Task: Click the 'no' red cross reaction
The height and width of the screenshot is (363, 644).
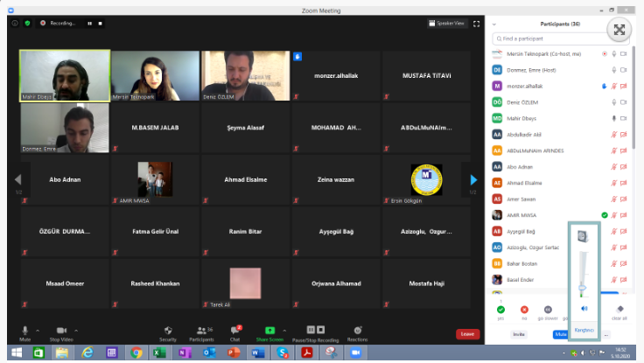Action: click(524, 310)
